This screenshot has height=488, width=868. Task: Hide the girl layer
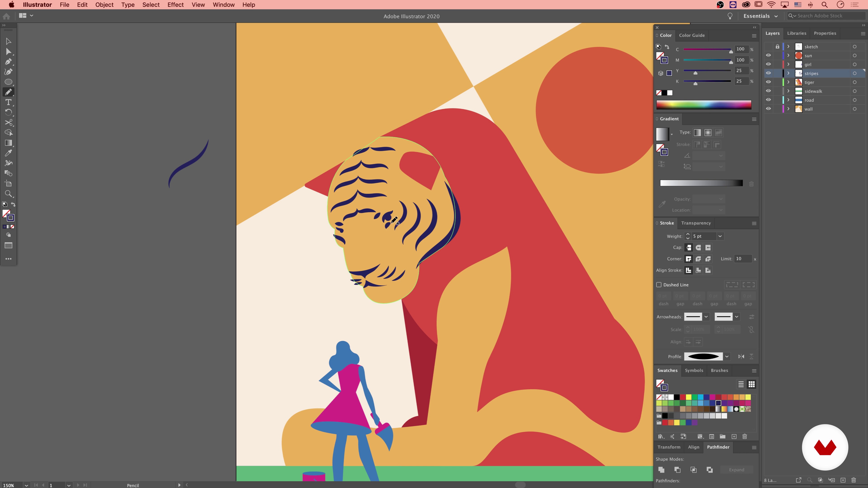coord(768,64)
